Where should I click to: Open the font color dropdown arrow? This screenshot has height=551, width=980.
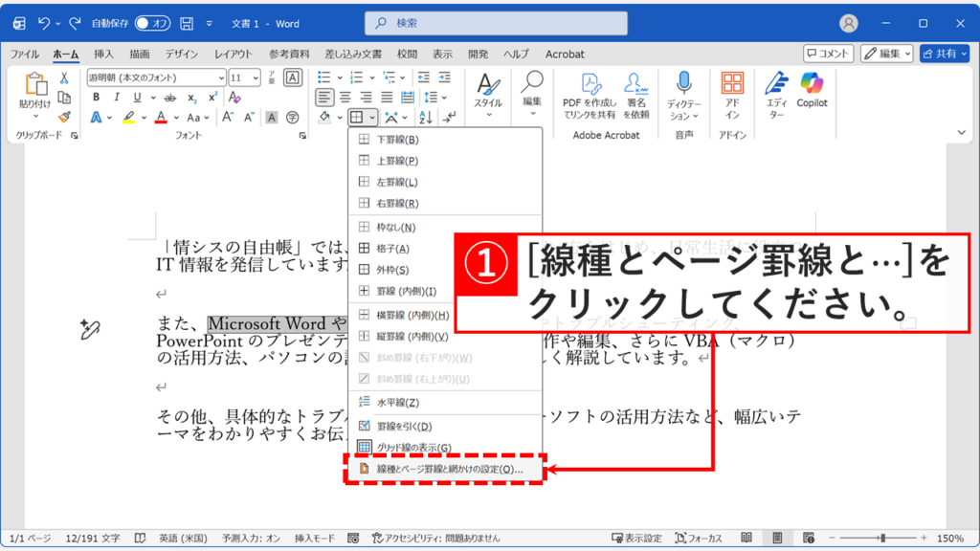click(176, 117)
